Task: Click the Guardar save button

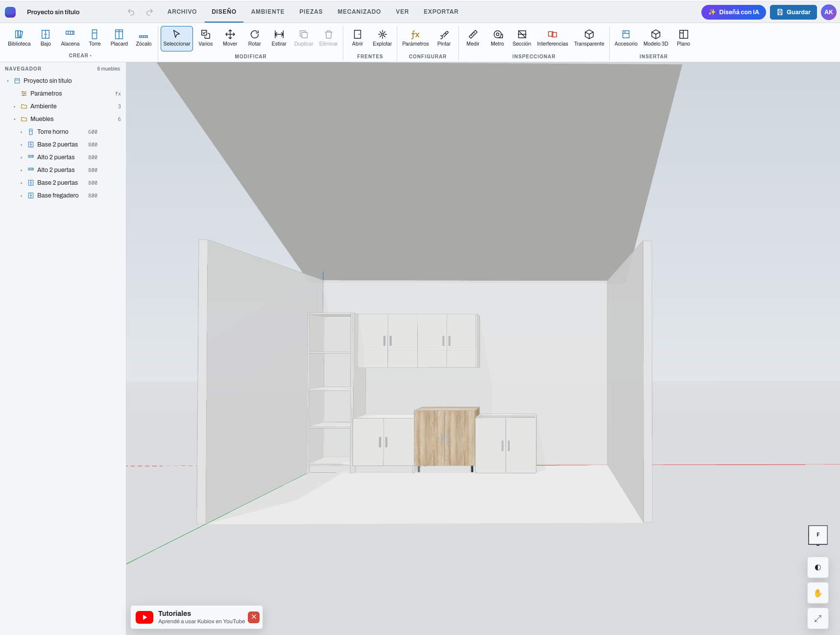Action: tap(793, 12)
